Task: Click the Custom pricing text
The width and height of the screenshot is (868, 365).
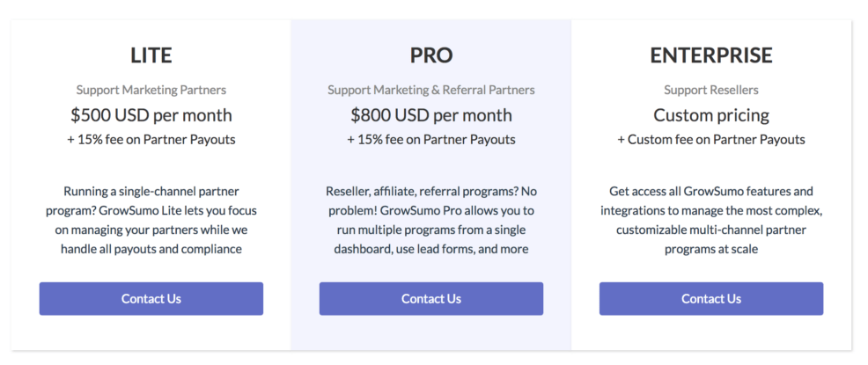Action: [710, 115]
